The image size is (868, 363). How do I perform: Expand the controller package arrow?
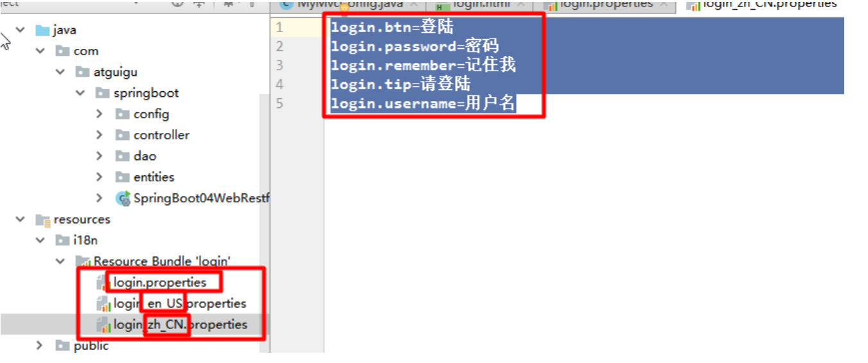coord(100,135)
